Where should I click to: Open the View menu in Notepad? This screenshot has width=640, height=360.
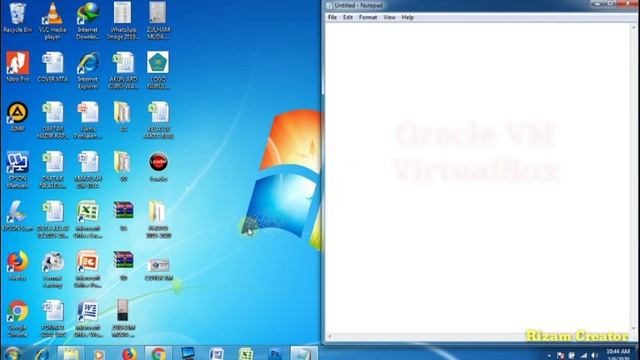389,17
